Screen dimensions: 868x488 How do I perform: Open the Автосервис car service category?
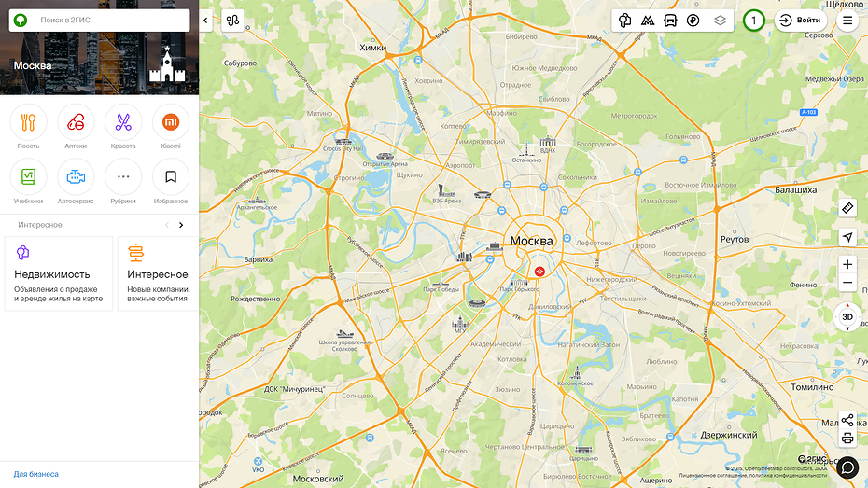tap(76, 177)
